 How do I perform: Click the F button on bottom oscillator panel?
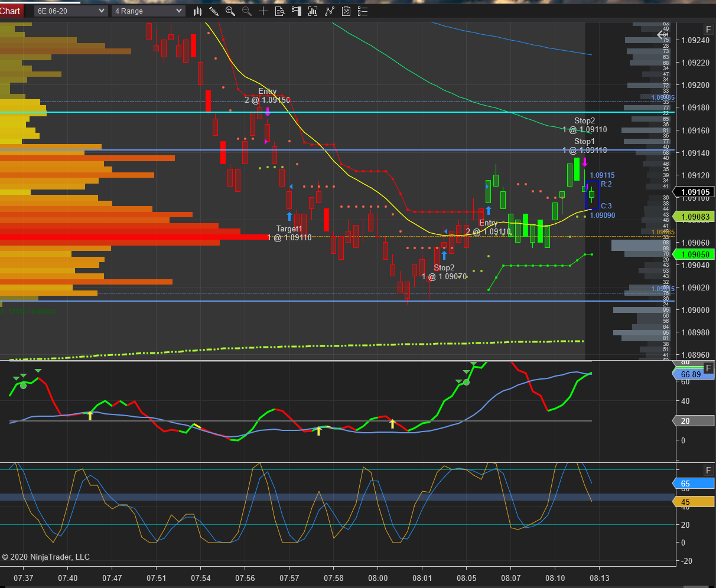708,470
